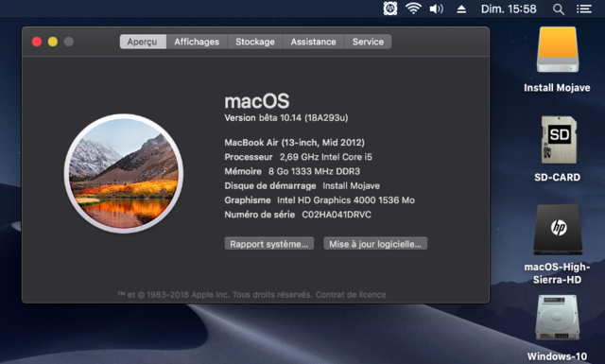Switch to the Aperçu tab
This screenshot has width=605, height=364.
143,42
